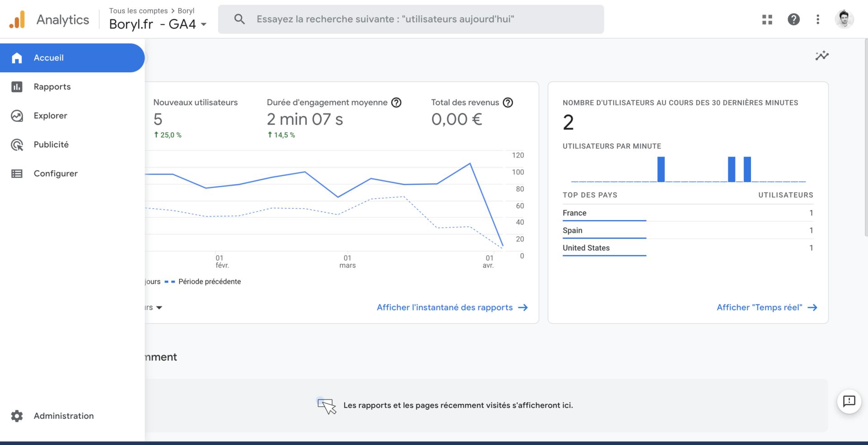
Task: Open the feedback chat bubble
Action: [849, 402]
